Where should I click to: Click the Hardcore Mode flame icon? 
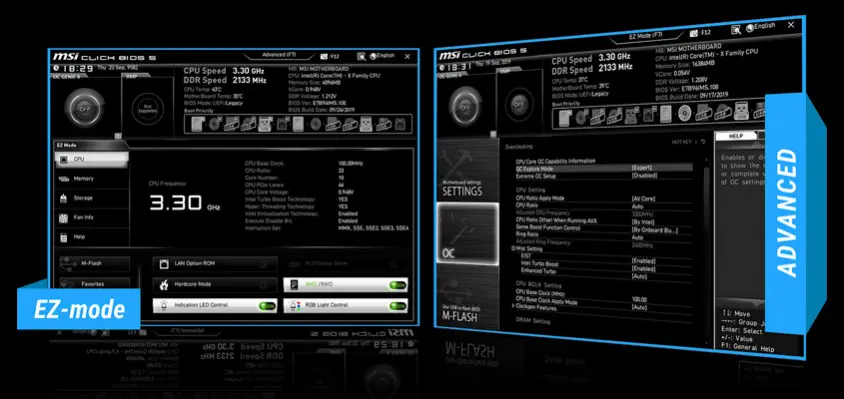point(164,284)
